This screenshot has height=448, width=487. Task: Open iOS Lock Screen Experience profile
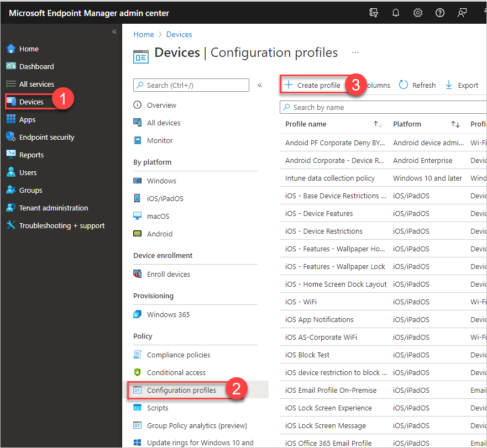(328, 408)
